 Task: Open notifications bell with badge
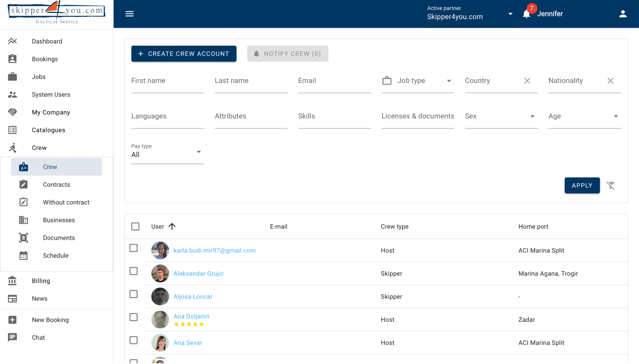[x=526, y=14]
